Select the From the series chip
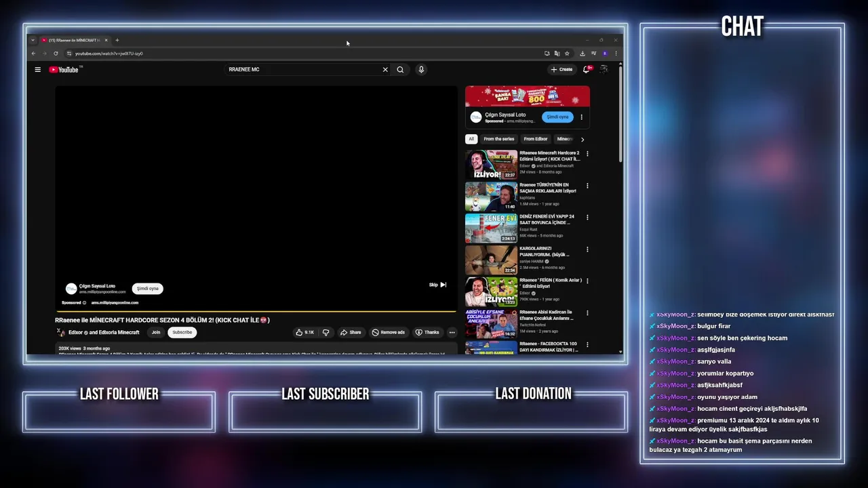 click(x=499, y=139)
